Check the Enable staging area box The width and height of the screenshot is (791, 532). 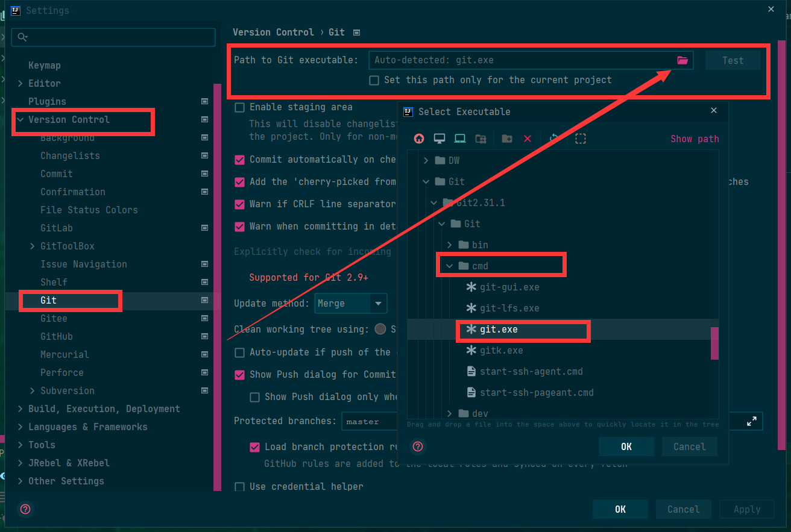coord(239,107)
